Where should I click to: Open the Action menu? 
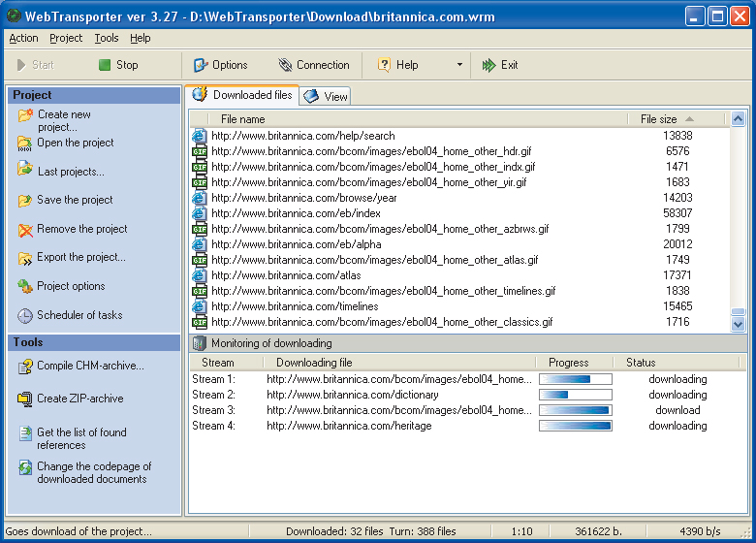point(23,38)
